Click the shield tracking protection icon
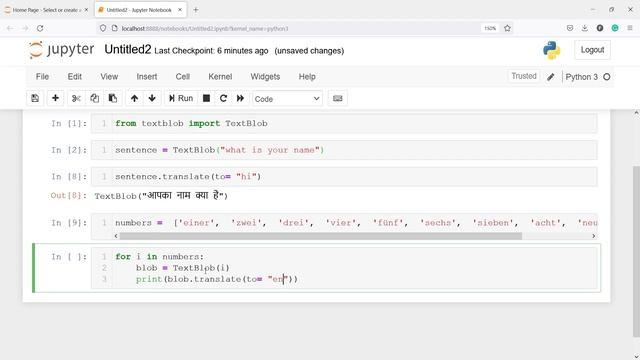The height and width of the screenshot is (360, 640). tap(103, 28)
